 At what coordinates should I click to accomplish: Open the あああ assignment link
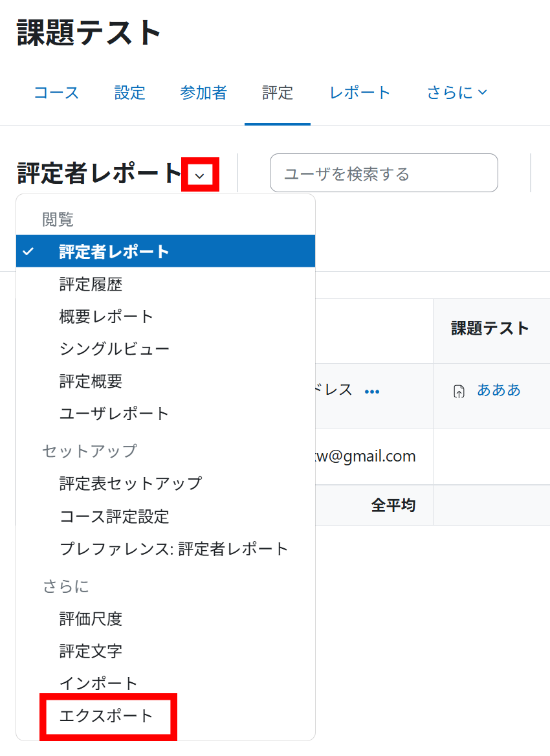(498, 390)
